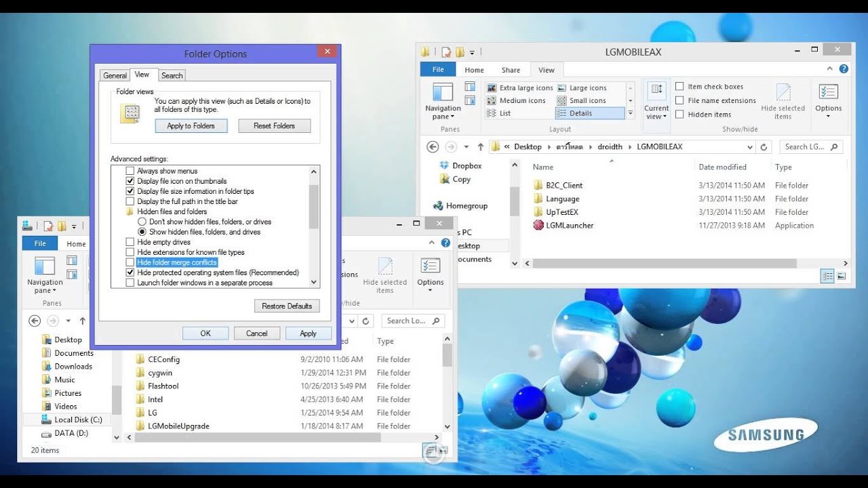
Task: Select Small icons layout
Action: [582, 100]
